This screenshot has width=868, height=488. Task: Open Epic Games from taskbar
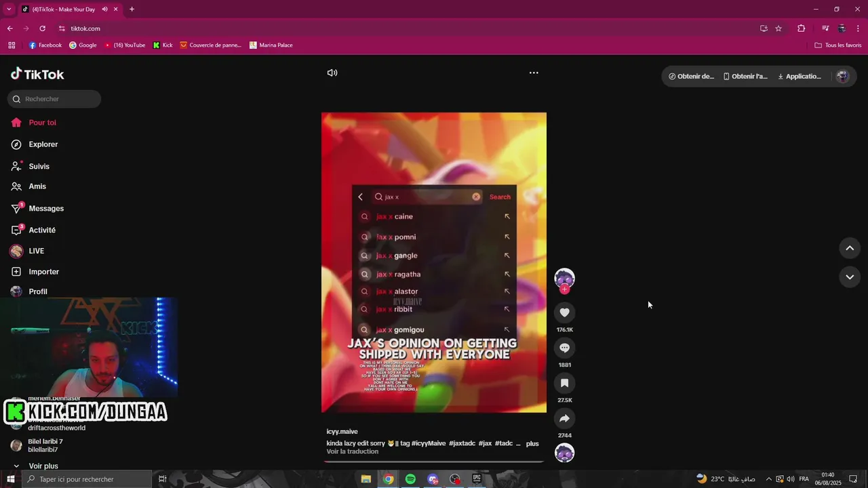[x=477, y=479]
